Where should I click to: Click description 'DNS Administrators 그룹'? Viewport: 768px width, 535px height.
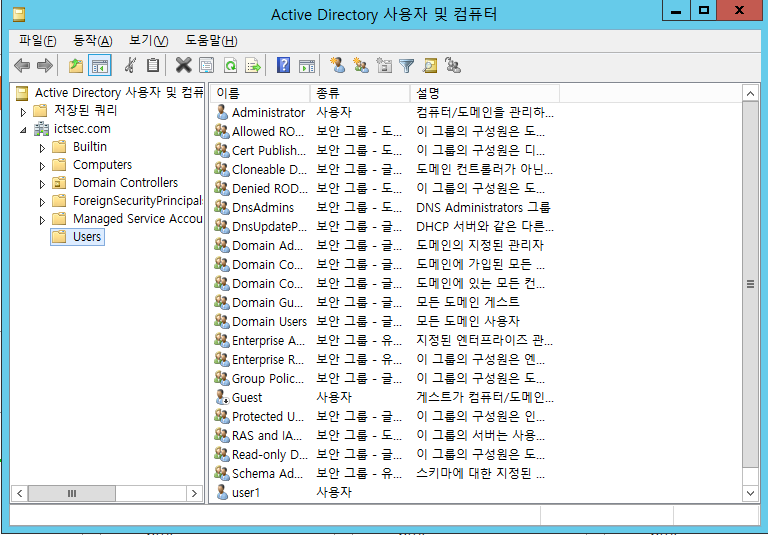[483, 207]
